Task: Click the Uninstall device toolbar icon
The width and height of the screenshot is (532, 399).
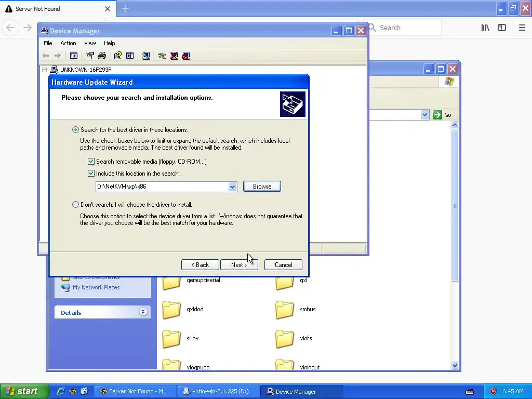Action: [174, 56]
